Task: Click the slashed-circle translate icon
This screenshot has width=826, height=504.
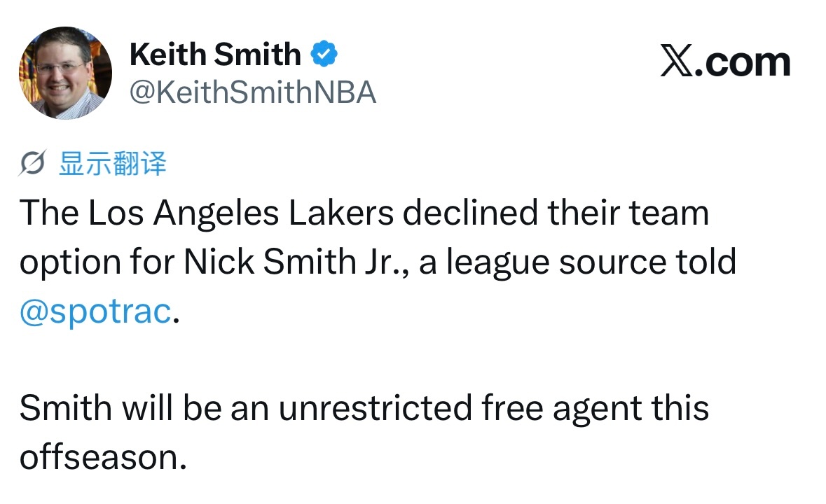Action: tap(32, 162)
